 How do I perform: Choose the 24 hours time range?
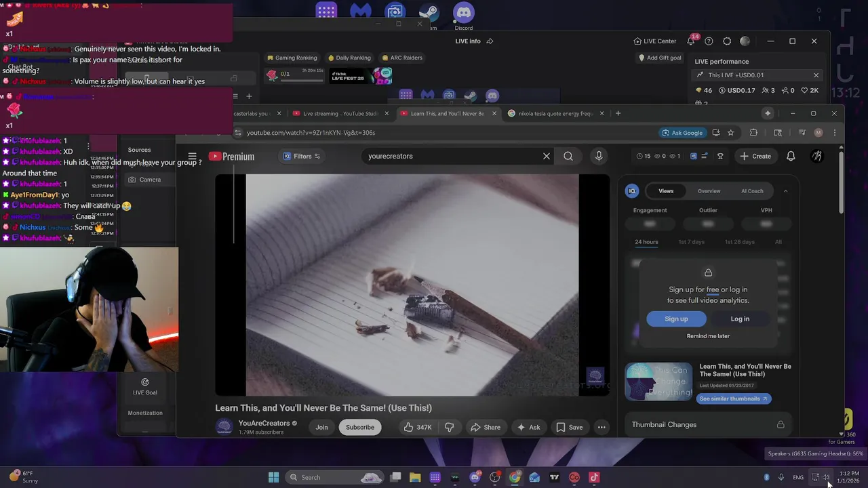(x=646, y=242)
